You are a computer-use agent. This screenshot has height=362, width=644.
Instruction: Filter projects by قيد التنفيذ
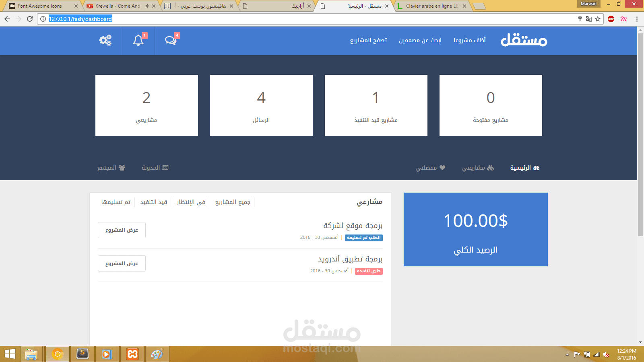tap(153, 202)
